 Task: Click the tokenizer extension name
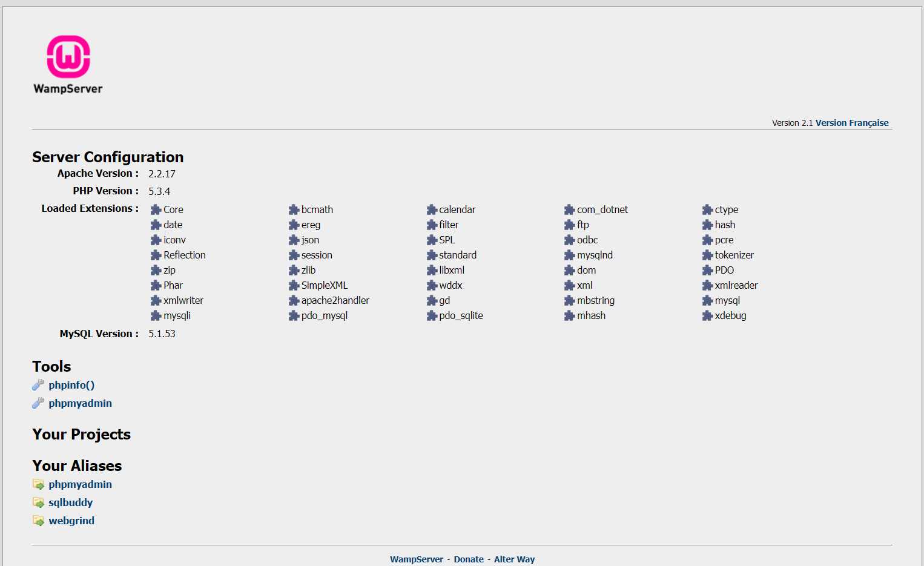734,255
